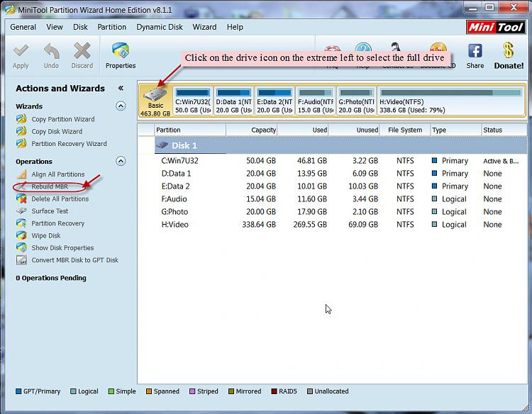Viewport: 532px width, 414px height.
Task: Select C:Win7U32 block in disk map
Action: [193, 101]
